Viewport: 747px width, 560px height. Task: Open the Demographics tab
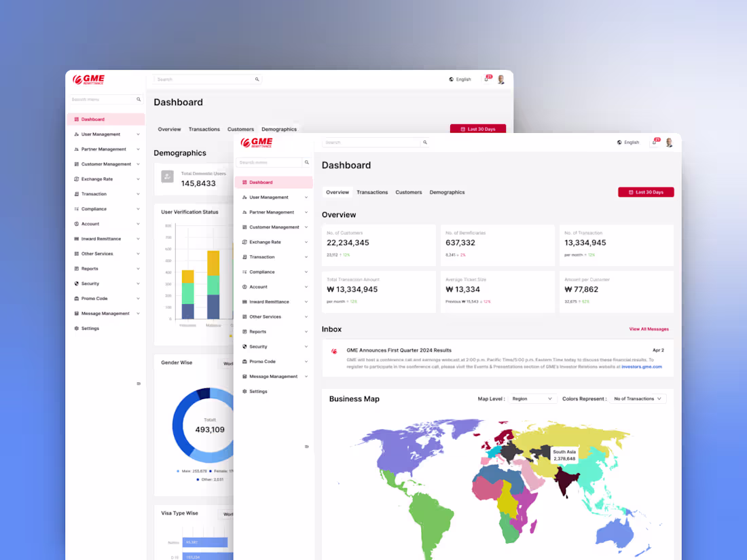pyautogui.click(x=447, y=192)
